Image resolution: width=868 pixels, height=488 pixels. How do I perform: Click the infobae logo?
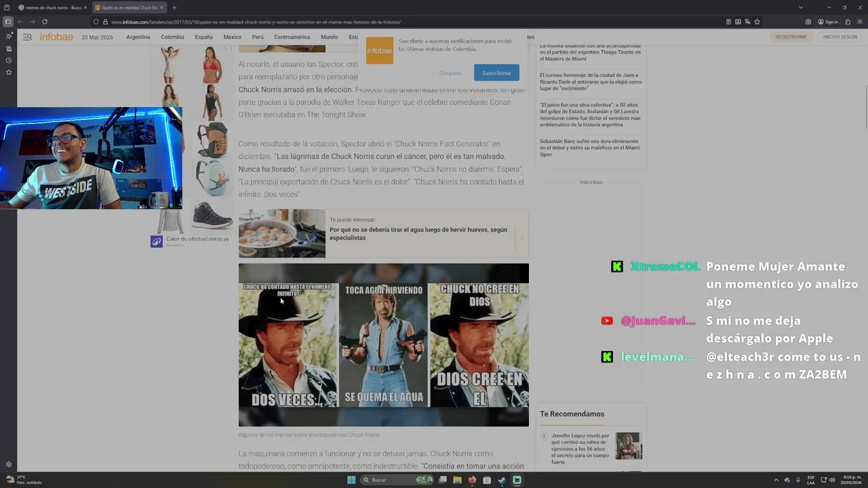(56, 37)
